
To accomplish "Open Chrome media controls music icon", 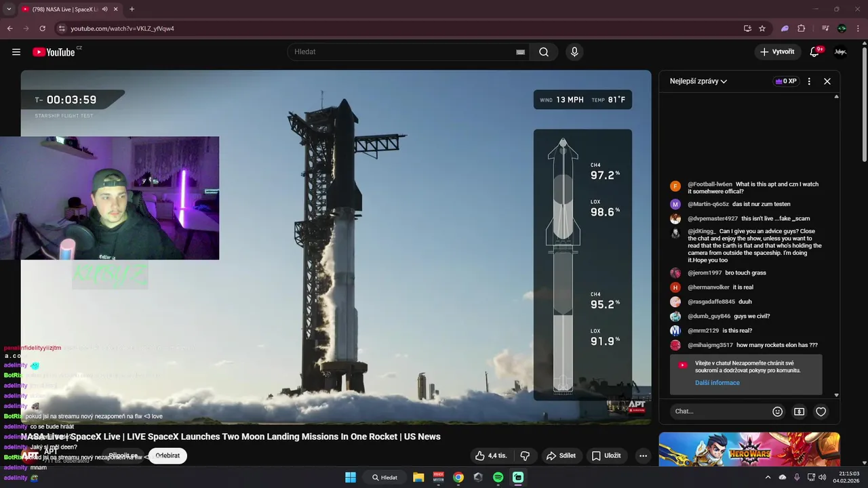I will pyautogui.click(x=825, y=28).
